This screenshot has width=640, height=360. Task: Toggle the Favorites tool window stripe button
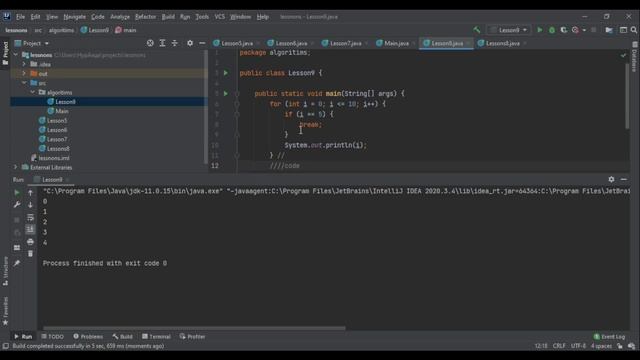[x=5, y=311]
